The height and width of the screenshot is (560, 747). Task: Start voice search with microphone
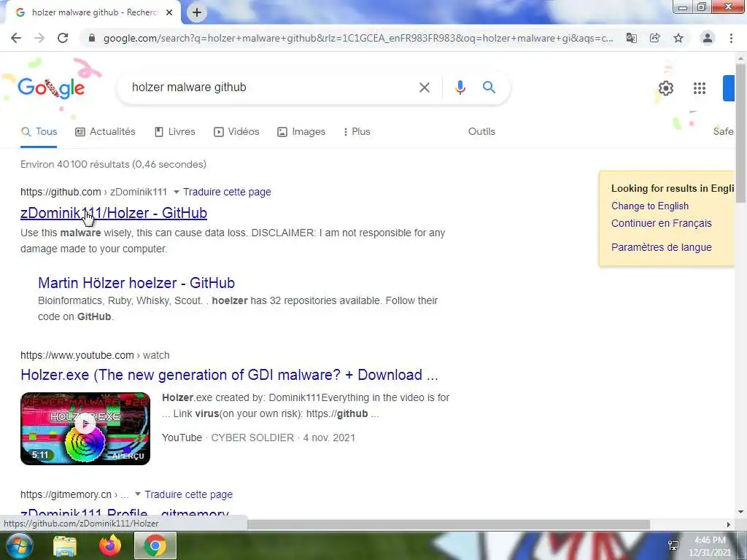(460, 87)
